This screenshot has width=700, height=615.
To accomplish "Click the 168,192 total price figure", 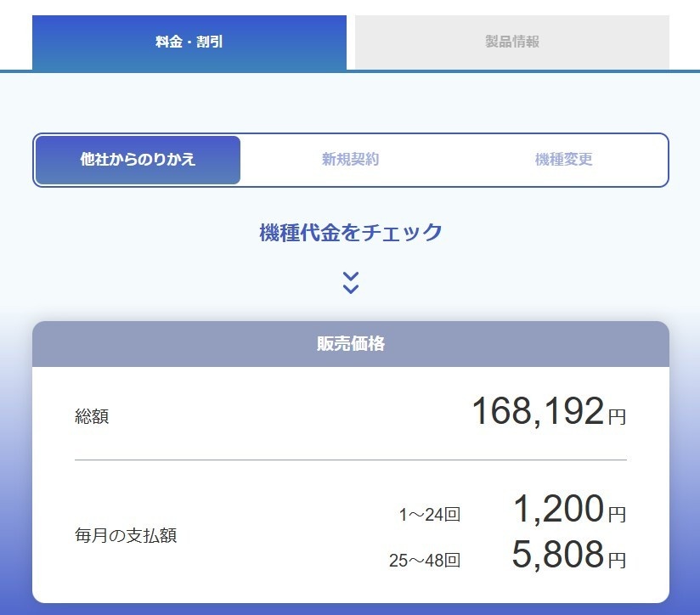I will coord(537,412).
